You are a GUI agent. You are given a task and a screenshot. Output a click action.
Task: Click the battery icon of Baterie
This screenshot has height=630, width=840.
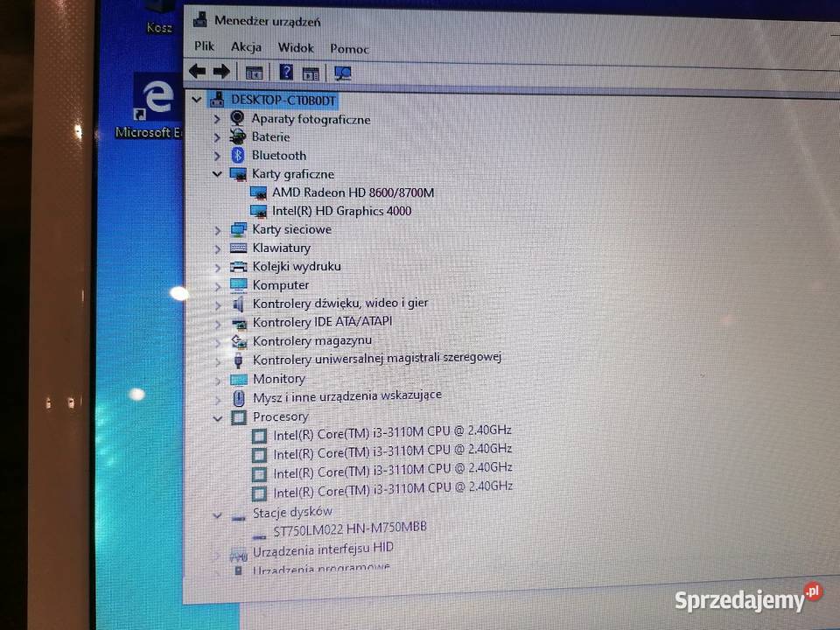(237, 136)
